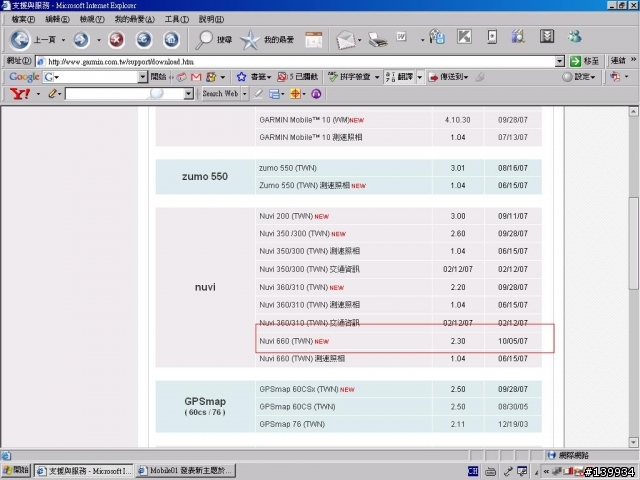
Task: Open Google toolbar Settings
Action: (x=578, y=77)
